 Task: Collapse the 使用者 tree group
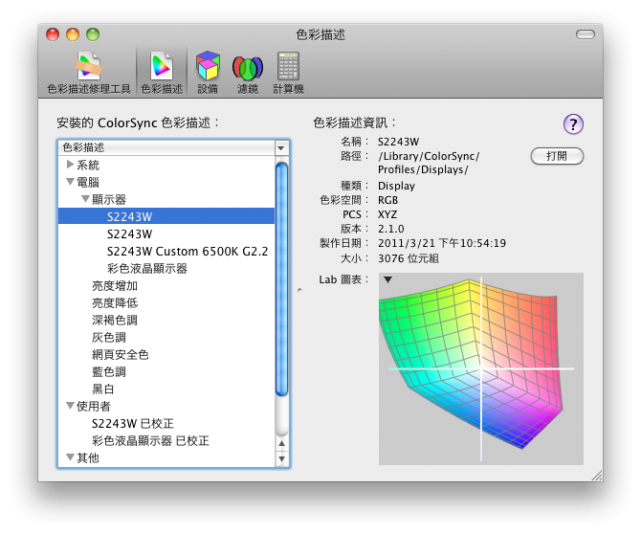click(x=70, y=406)
